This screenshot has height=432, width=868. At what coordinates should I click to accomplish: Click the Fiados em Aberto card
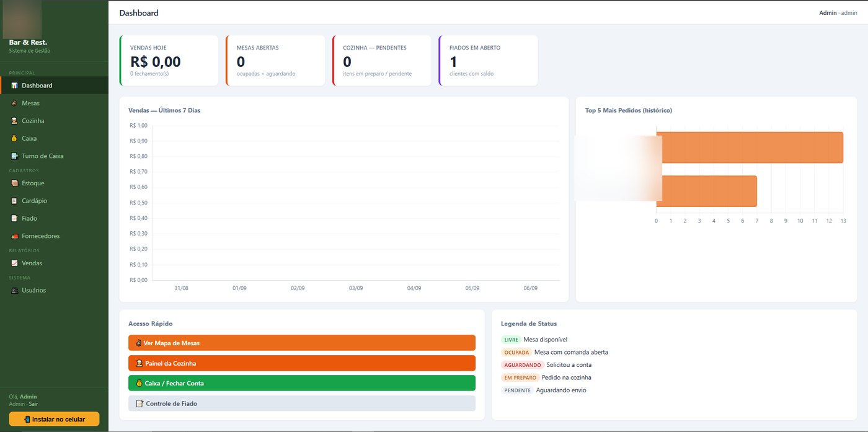[x=489, y=61]
